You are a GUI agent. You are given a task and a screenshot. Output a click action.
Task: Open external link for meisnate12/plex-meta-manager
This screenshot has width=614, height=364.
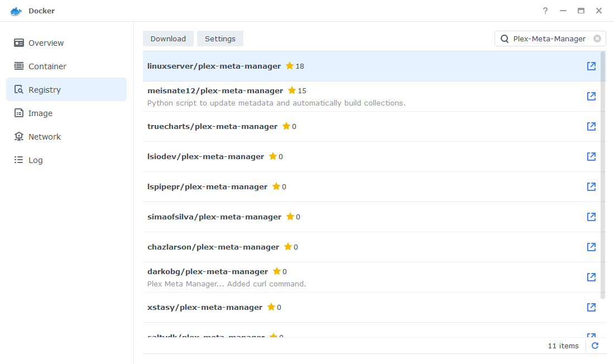tap(591, 97)
